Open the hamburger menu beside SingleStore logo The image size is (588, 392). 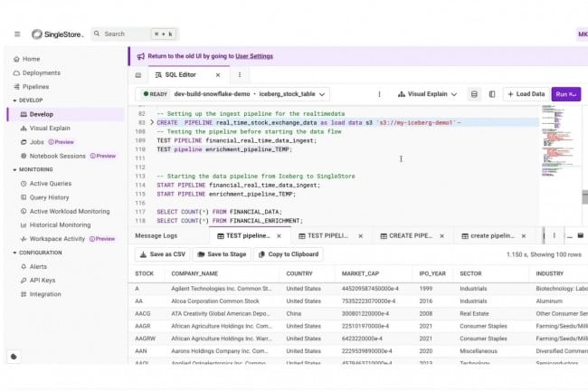(x=17, y=34)
